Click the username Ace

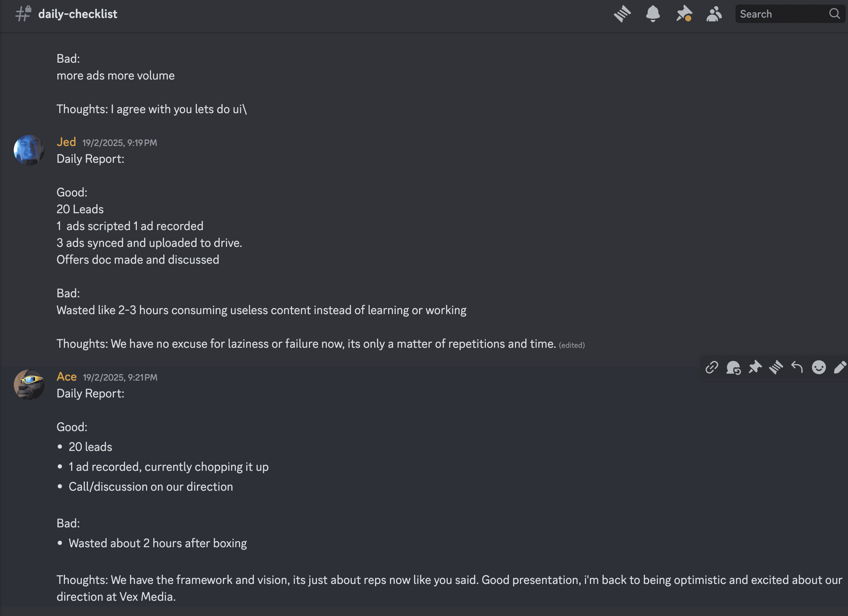pyautogui.click(x=67, y=377)
